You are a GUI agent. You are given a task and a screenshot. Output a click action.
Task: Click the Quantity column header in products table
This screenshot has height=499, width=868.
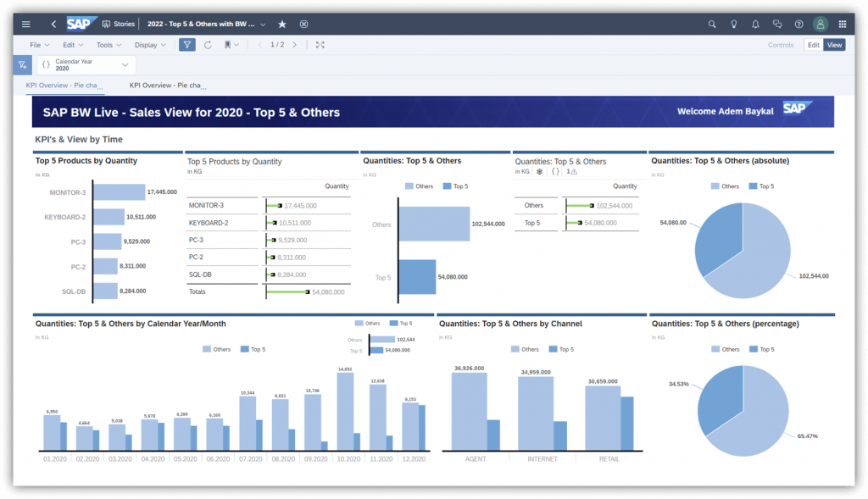337,186
